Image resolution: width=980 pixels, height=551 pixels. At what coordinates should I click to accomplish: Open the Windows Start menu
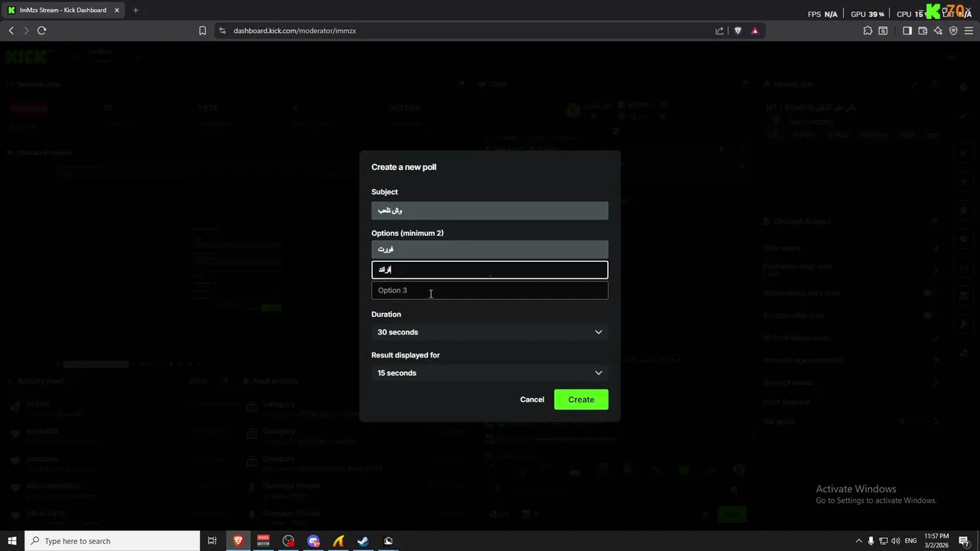coord(12,541)
